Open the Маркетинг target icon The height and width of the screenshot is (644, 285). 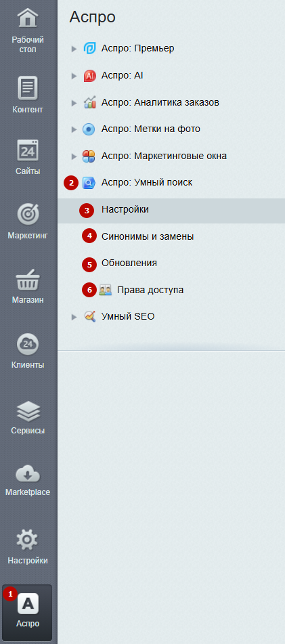28,215
